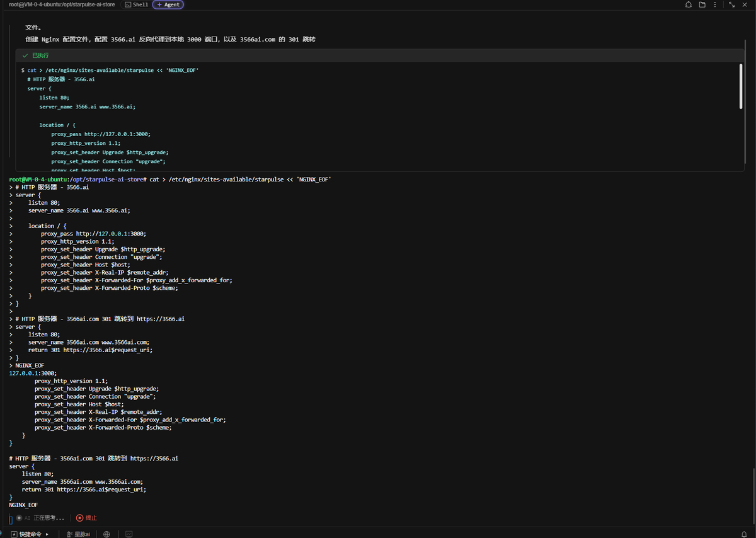Switch to the Agent tab

(168, 4)
